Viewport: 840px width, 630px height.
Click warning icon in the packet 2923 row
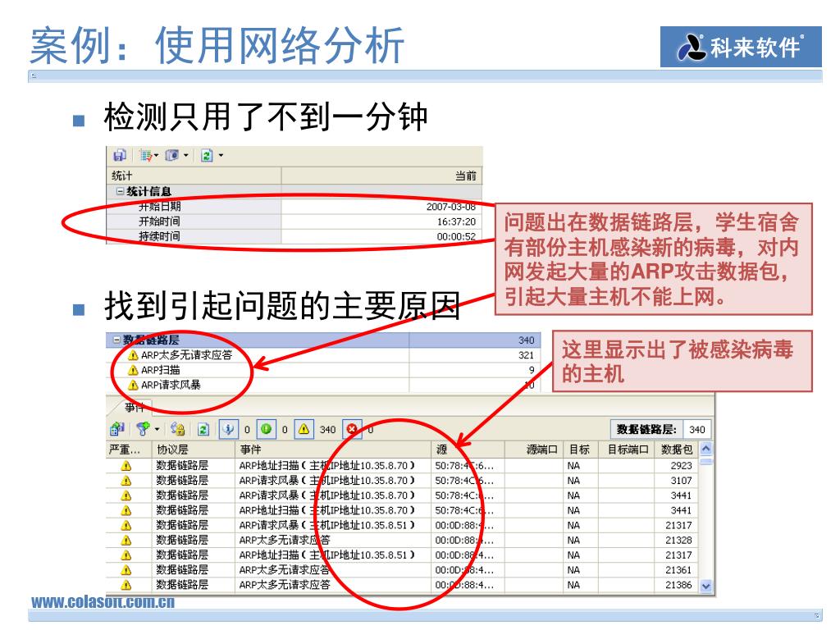point(126,466)
